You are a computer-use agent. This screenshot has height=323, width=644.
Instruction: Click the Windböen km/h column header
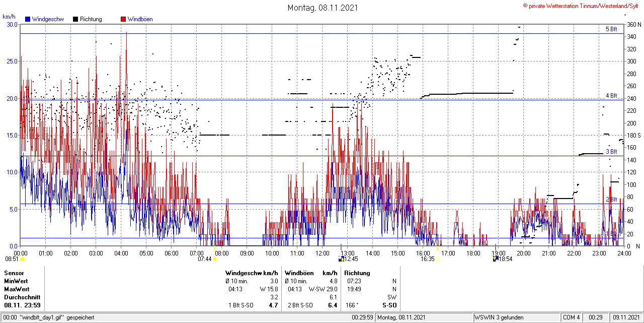[x=311, y=273]
